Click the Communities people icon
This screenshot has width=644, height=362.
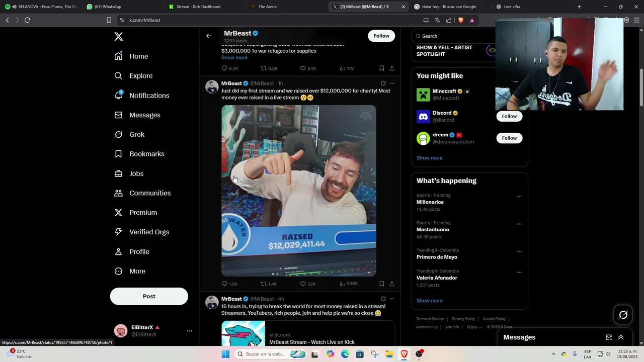tap(119, 193)
